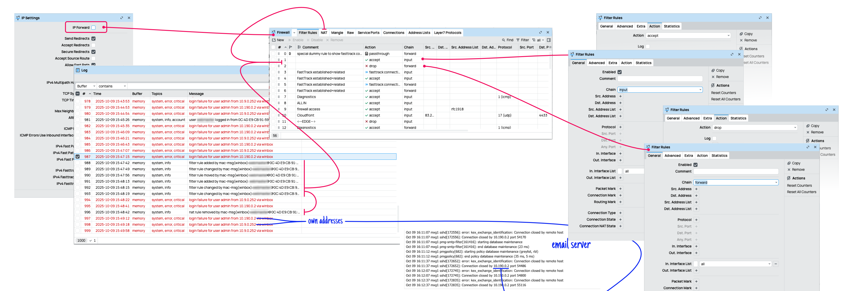Click the flag column header icon
Screen dimensions: 868x291
point(290,47)
